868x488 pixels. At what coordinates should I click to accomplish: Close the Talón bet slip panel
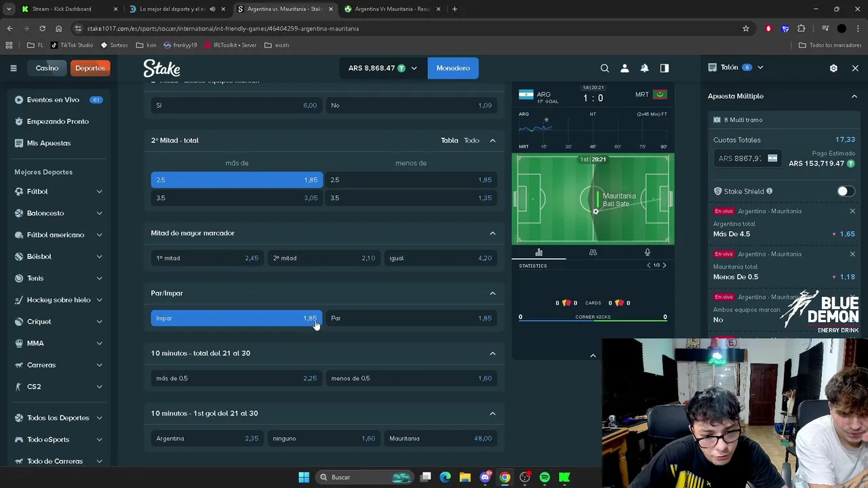point(855,68)
